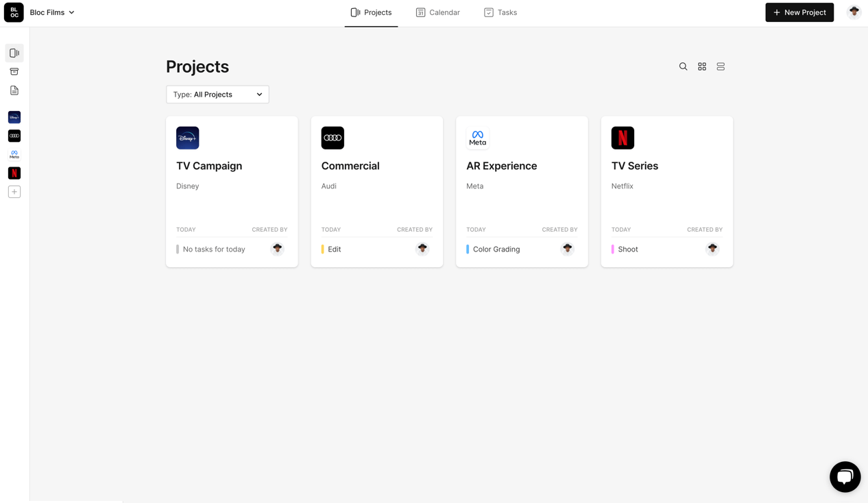
Task: Switch to the Tasks tab
Action: pyautogui.click(x=500, y=12)
